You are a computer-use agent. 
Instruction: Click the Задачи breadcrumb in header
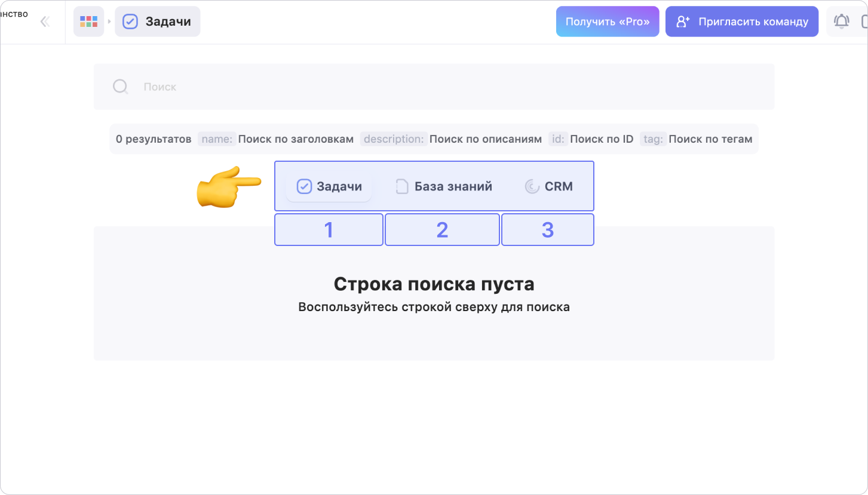point(158,22)
